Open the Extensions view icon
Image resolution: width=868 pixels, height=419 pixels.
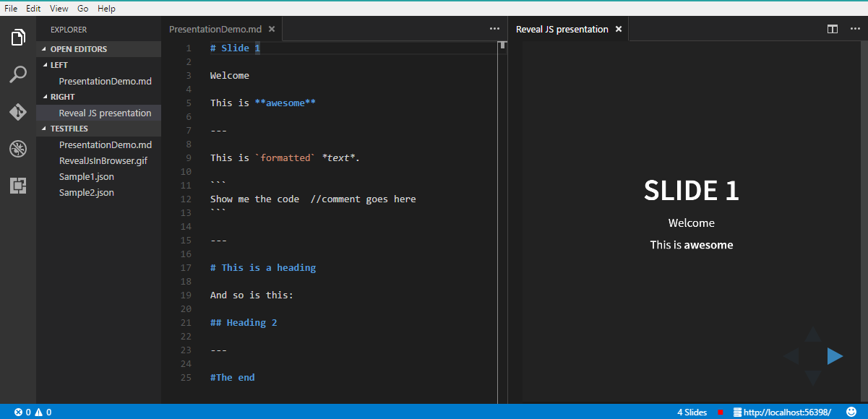tap(18, 186)
